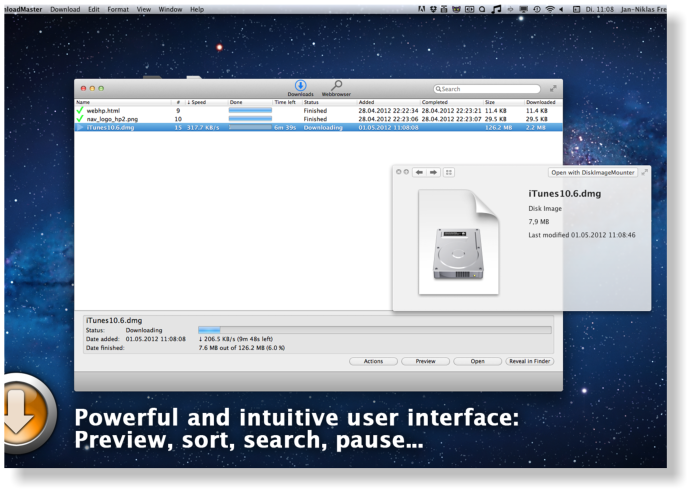The image size is (698, 499).
Task: Click the progress bar in webhp.html row
Action: pos(250,110)
